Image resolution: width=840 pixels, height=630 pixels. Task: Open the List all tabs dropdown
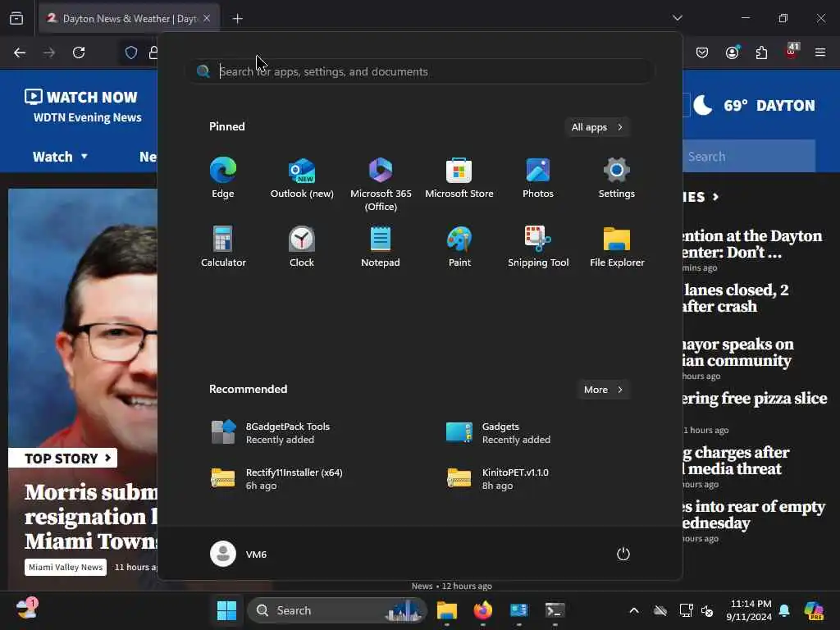pos(677,18)
